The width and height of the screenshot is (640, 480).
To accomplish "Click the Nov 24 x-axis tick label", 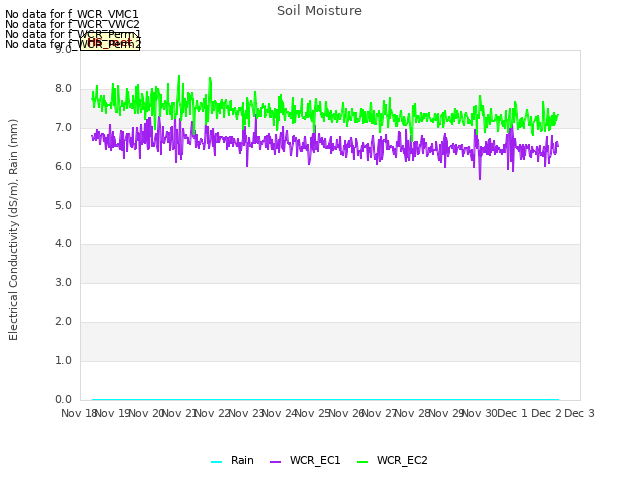I will [279, 413].
